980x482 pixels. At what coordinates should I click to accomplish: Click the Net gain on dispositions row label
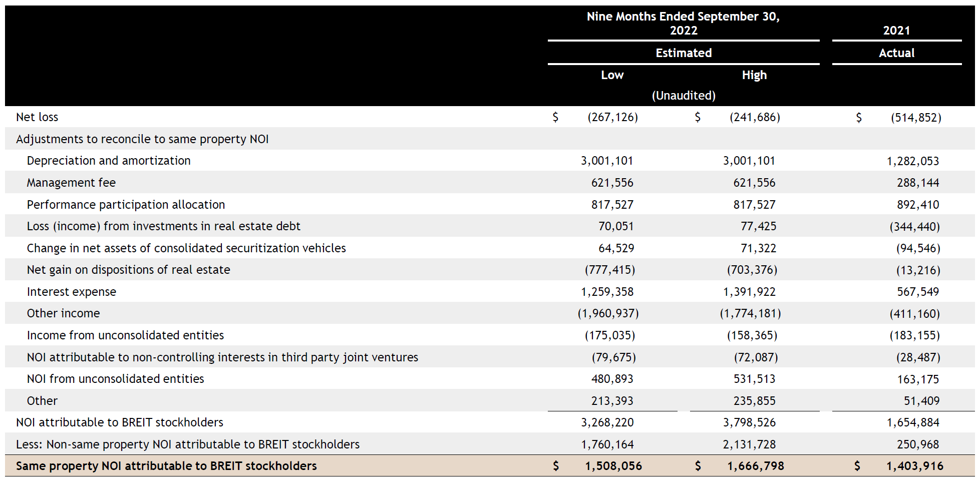click(x=128, y=269)
